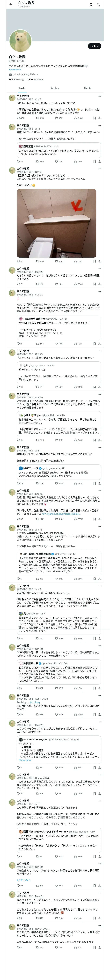Click Translate bio link
Image resolution: width=110 pixels, height=980 pixels.
pyautogui.click(x=15, y=70)
